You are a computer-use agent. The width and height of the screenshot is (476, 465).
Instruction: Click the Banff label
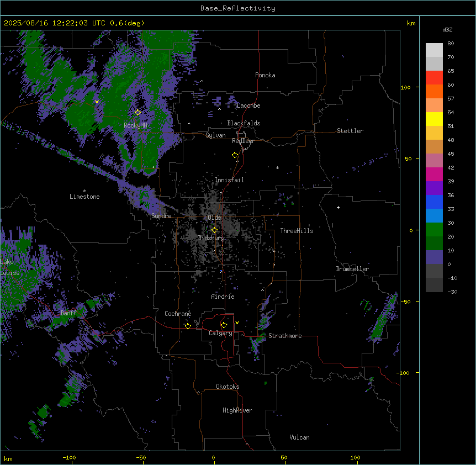coord(68,313)
